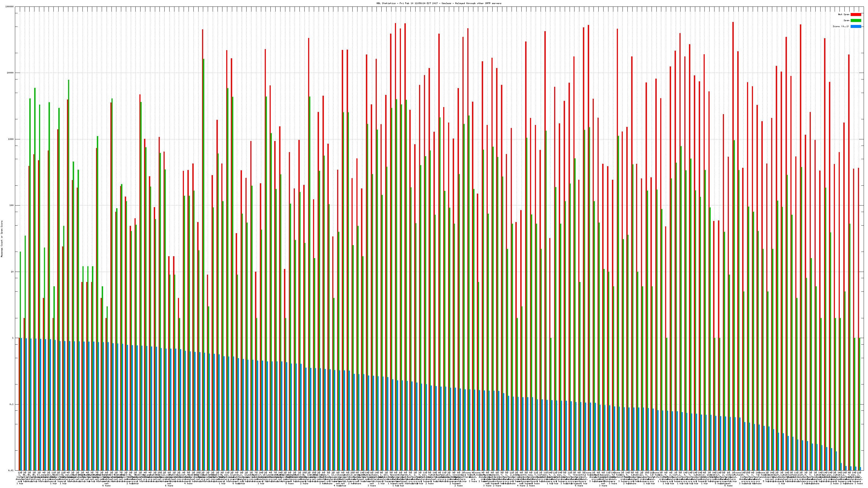Click the 1000 y-axis tick label

(11, 139)
